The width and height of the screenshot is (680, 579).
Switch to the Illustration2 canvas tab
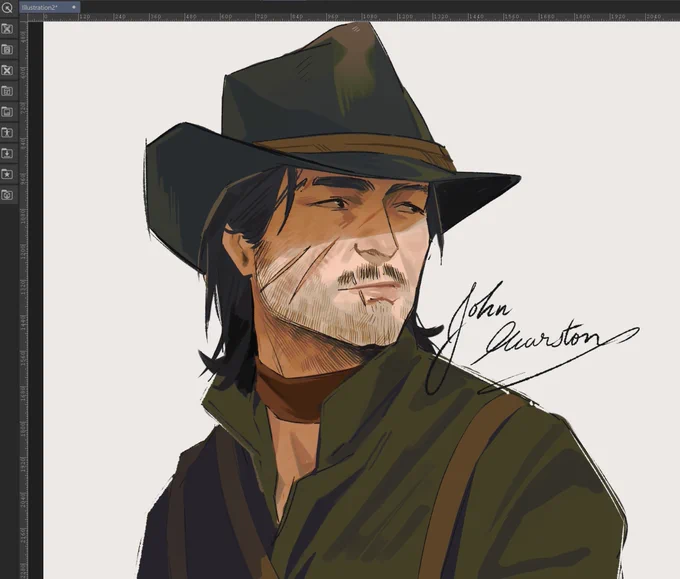[x=49, y=7]
